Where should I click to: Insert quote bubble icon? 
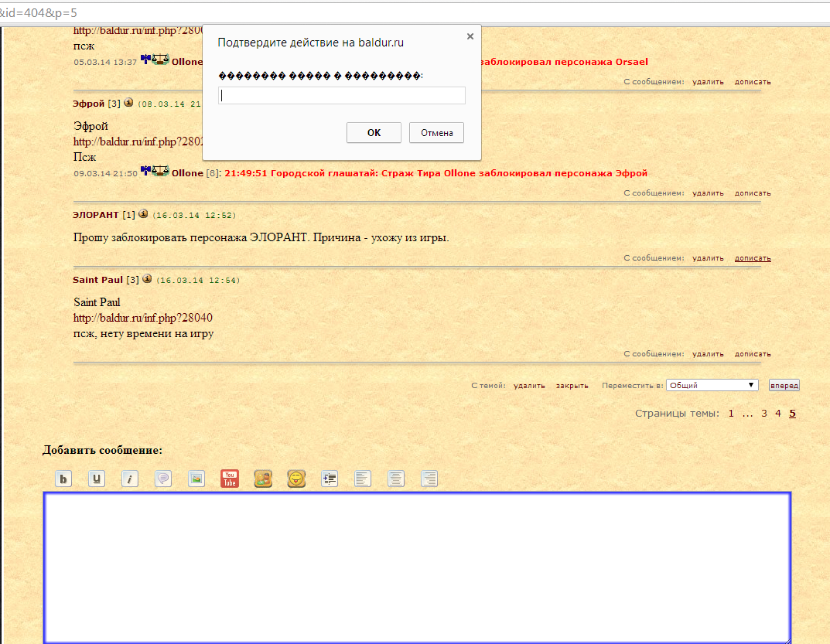163,479
